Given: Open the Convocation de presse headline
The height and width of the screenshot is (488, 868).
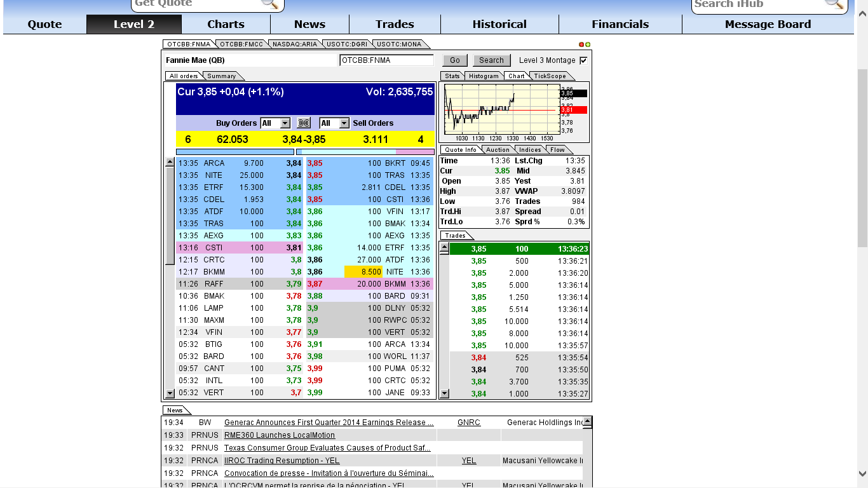Looking at the screenshot, I should tap(329, 473).
